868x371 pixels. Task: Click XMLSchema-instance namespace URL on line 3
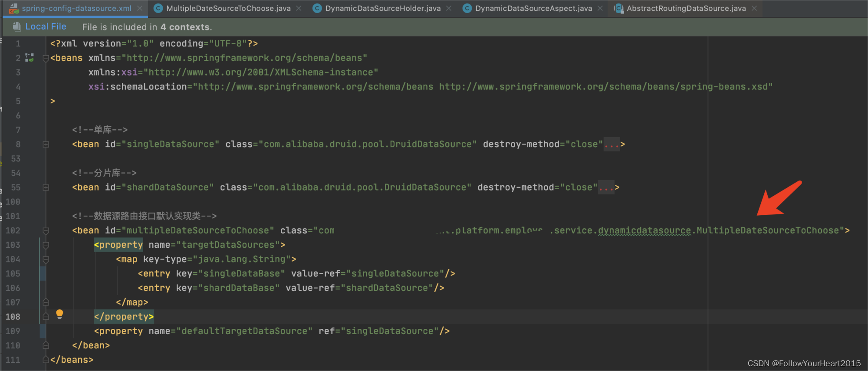coord(261,72)
